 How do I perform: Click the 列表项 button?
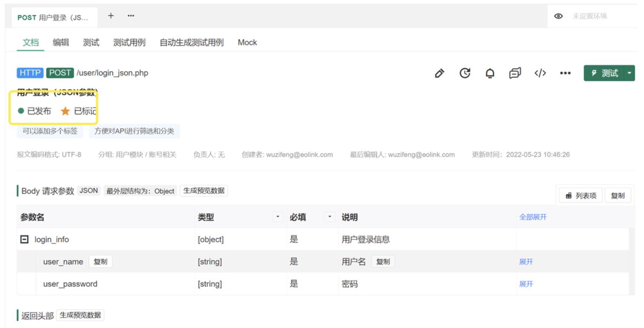click(x=581, y=195)
